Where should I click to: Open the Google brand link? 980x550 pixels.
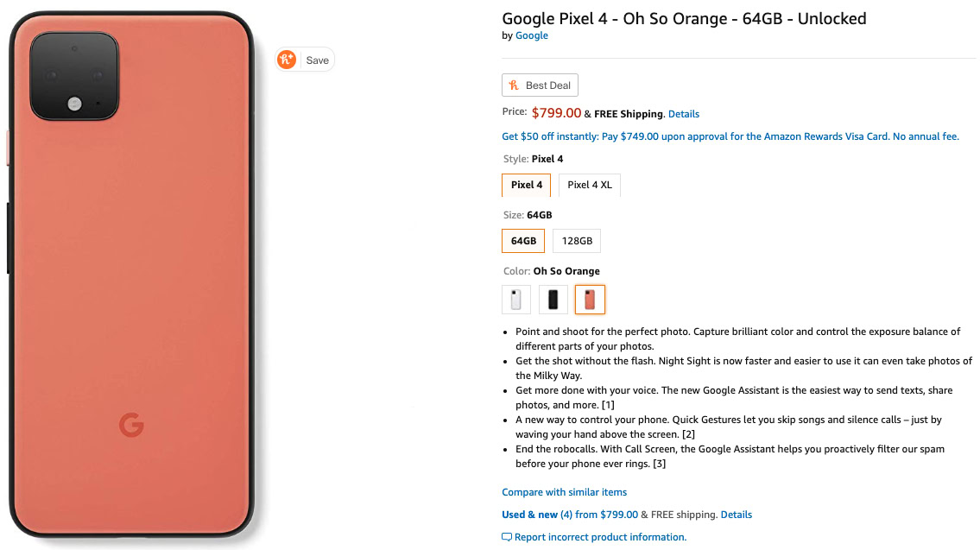531,35
